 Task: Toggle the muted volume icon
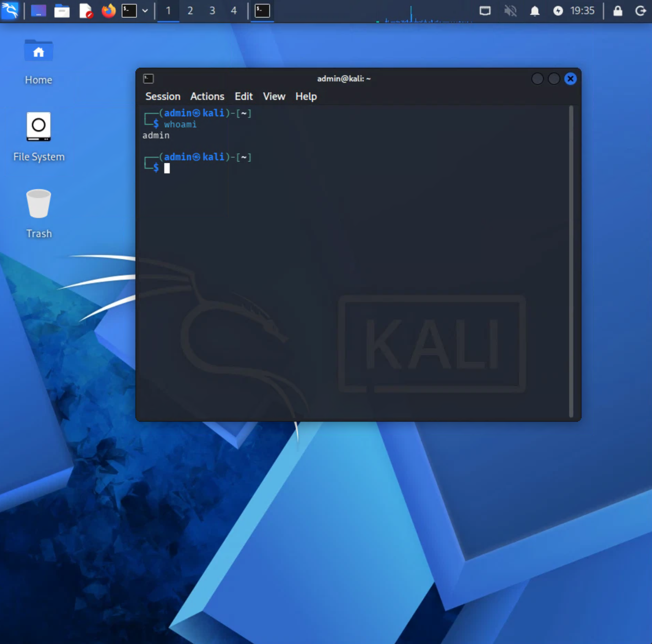510,11
